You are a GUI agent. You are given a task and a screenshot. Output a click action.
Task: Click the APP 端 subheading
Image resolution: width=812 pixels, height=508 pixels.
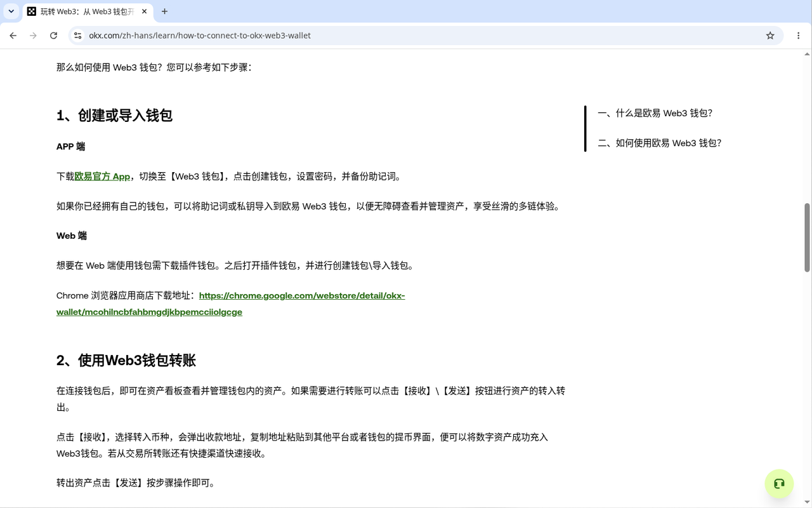click(x=70, y=147)
